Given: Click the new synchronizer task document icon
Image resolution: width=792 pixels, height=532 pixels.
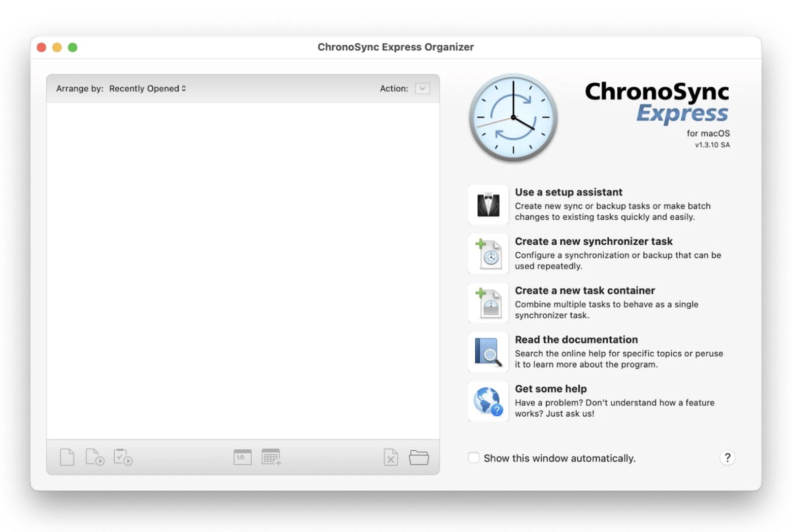Looking at the screenshot, I should [x=488, y=254].
